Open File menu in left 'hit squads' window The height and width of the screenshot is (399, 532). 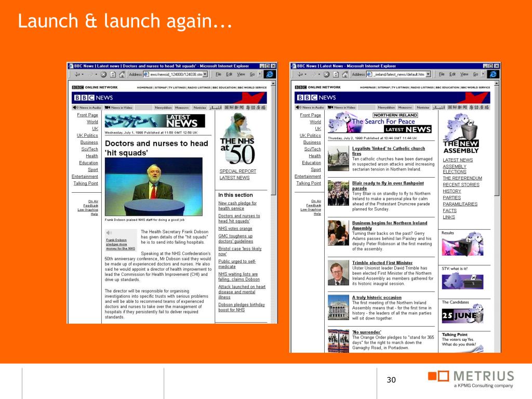[219, 74]
